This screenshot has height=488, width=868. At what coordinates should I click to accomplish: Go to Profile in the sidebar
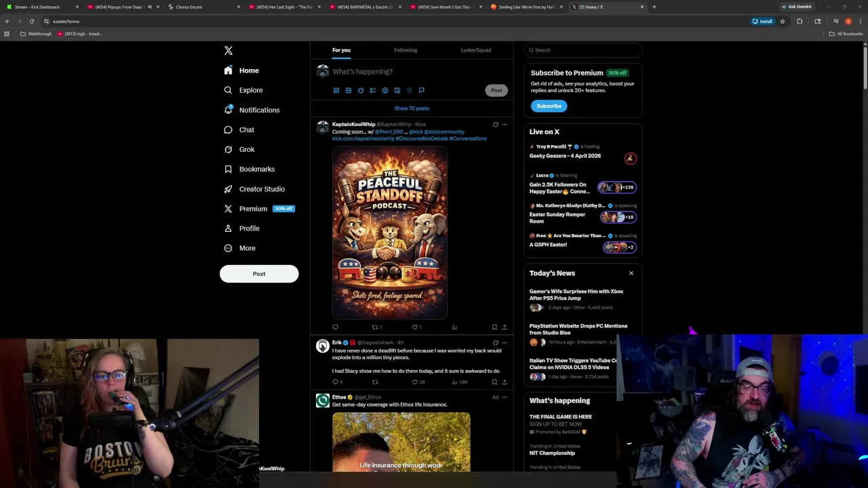(241, 228)
